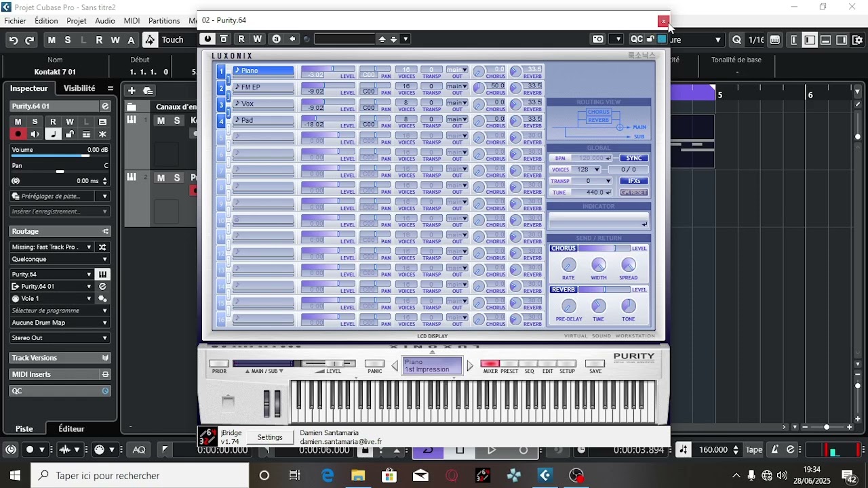Open the MIDI menu

[132, 21]
